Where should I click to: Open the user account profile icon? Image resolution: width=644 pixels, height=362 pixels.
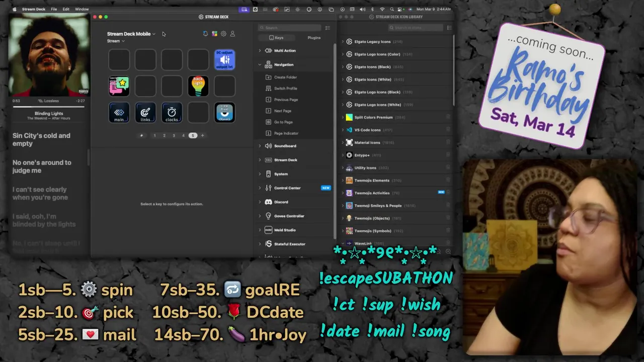(x=232, y=34)
